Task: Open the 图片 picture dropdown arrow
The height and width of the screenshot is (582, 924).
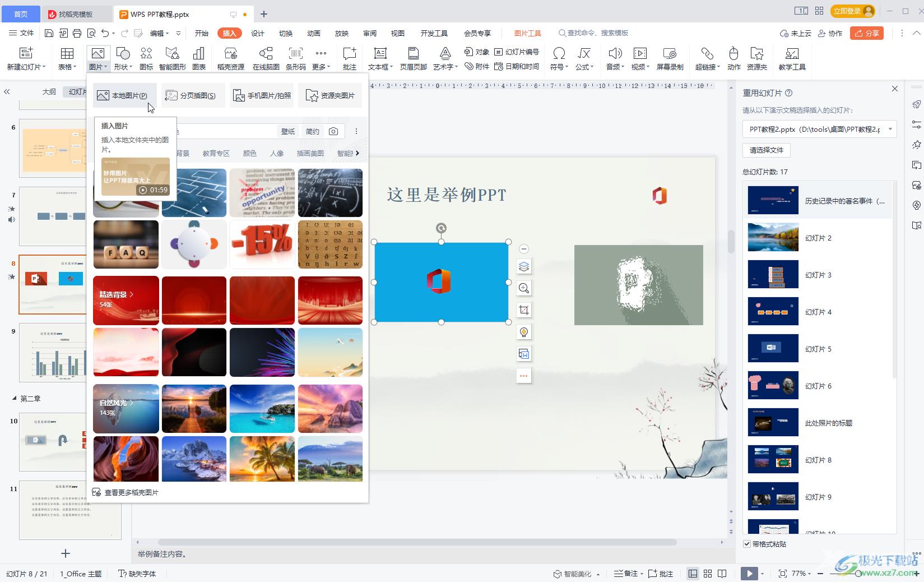Action: (106, 67)
